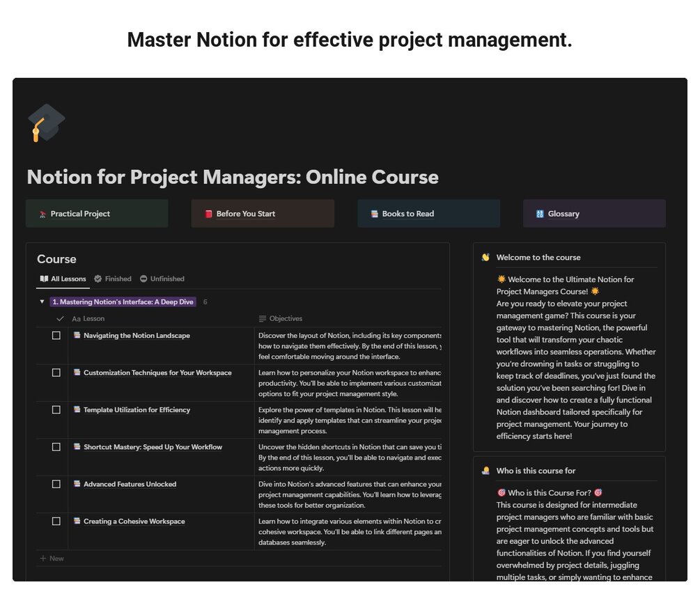Click objectives text starting Learn how to personalize
700x594 pixels.
click(x=350, y=383)
